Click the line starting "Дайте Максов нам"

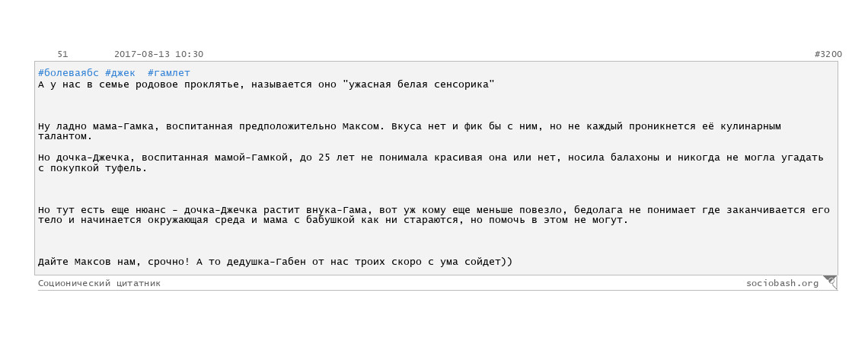pos(275,262)
